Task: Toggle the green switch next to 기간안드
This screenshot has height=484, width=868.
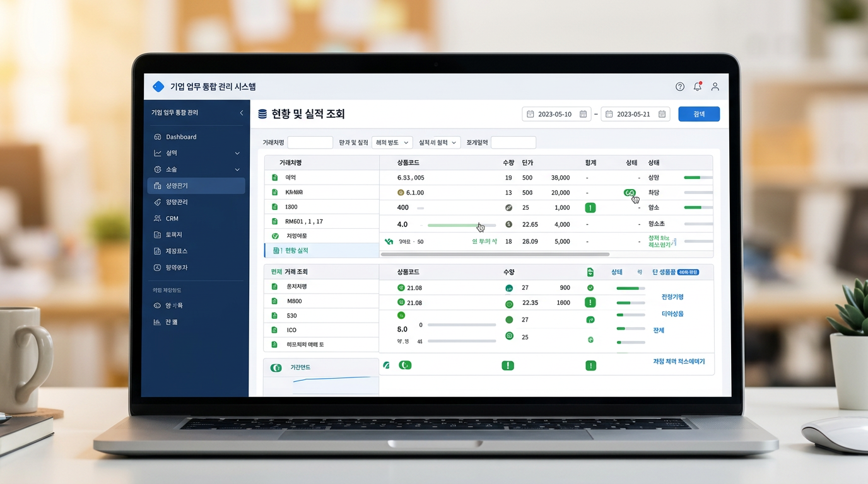Action: point(276,367)
